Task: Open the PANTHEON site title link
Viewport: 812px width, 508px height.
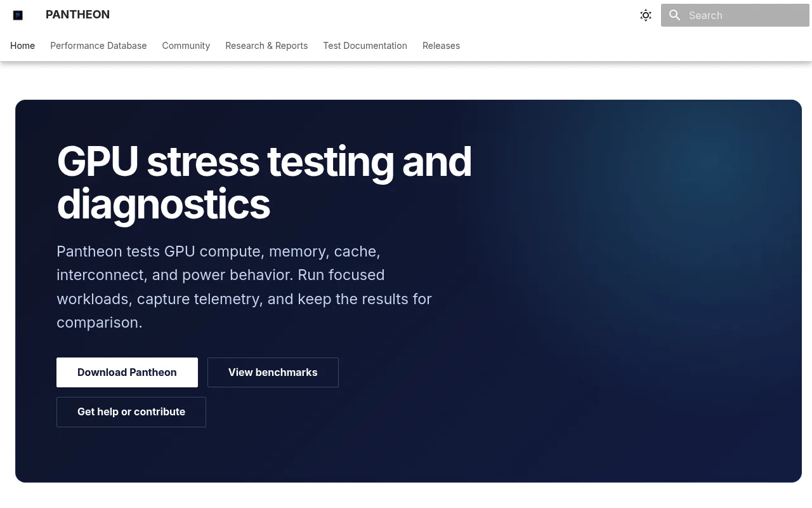Action: pyautogui.click(x=77, y=15)
